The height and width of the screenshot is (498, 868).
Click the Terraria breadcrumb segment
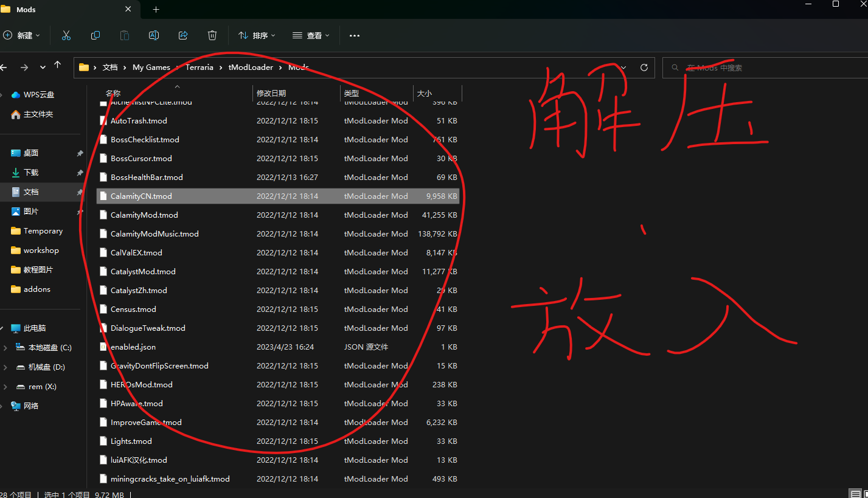click(x=200, y=67)
